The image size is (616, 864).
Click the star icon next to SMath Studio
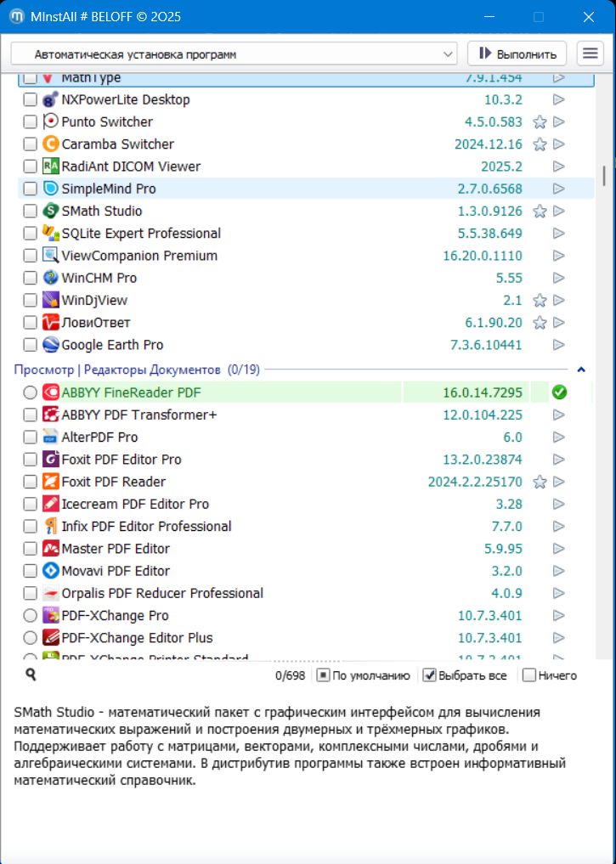pyautogui.click(x=539, y=212)
